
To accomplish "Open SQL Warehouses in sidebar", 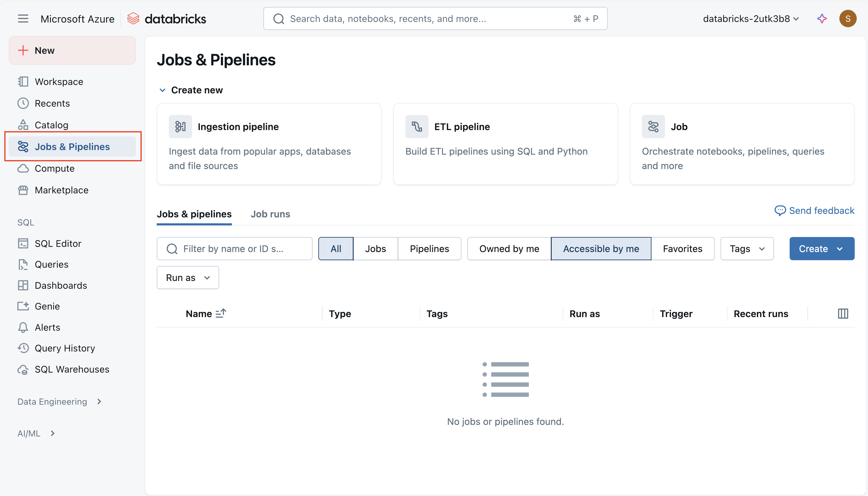I will pyautogui.click(x=72, y=369).
